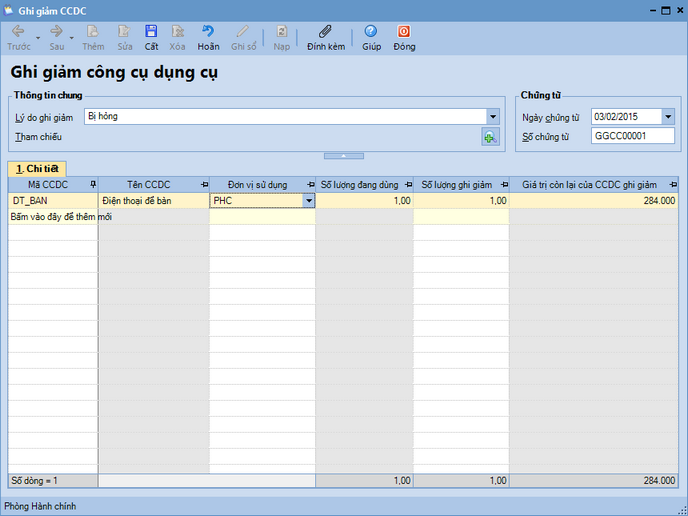Click the Số lượng đang dùng column header
Image resolution: width=688 pixels, height=516 pixels.
(x=359, y=185)
